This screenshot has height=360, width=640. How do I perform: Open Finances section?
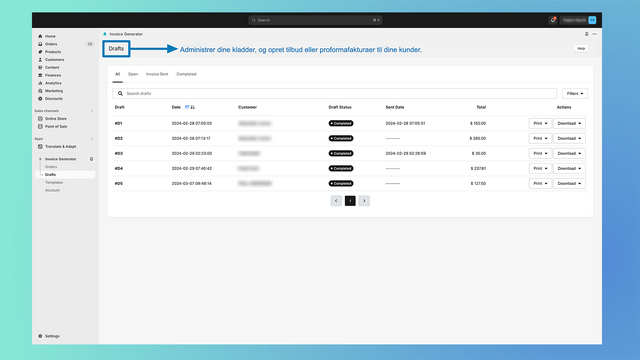(53, 75)
